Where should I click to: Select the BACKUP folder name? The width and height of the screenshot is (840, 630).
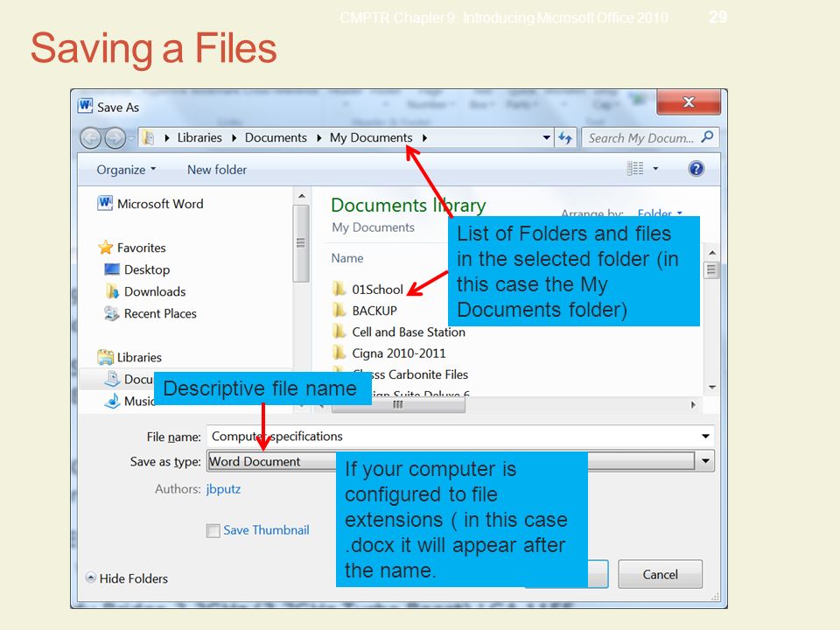coord(374,311)
